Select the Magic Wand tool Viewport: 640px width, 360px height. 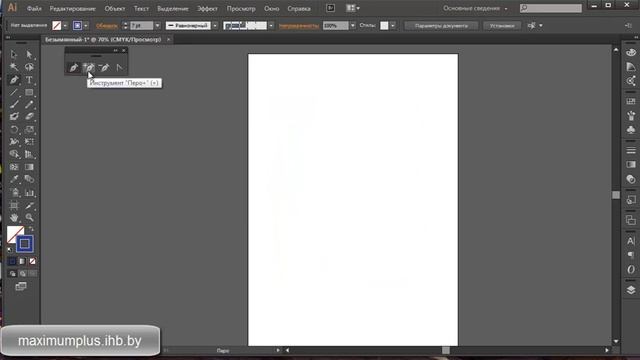click(14, 67)
